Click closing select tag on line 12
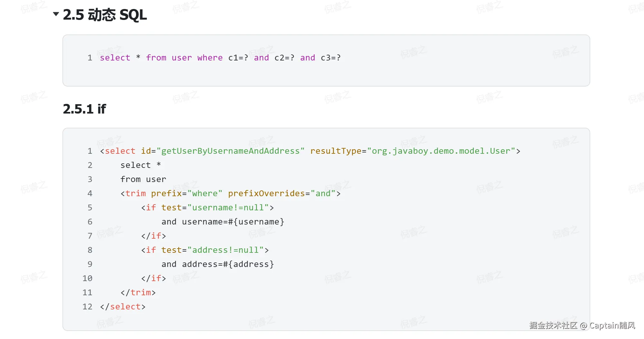 pyautogui.click(x=123, y=307)
